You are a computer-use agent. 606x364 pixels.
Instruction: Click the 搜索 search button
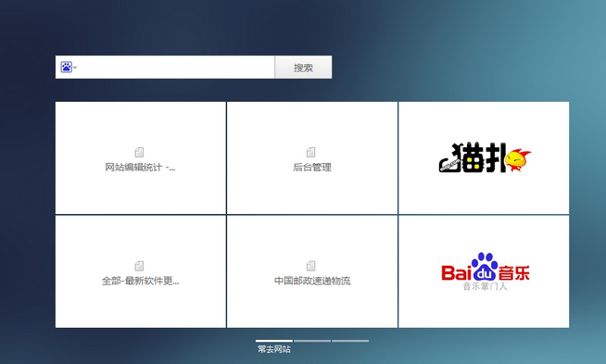point(303,68)
